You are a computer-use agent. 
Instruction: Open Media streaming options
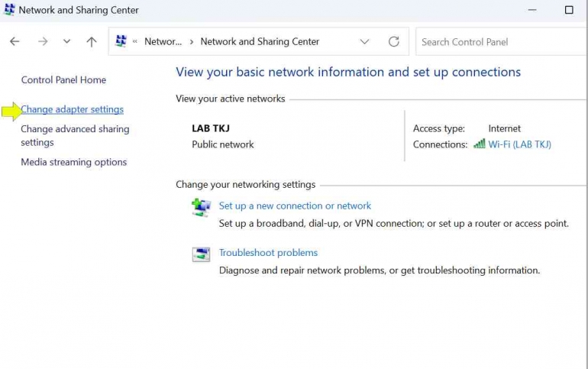73,162
